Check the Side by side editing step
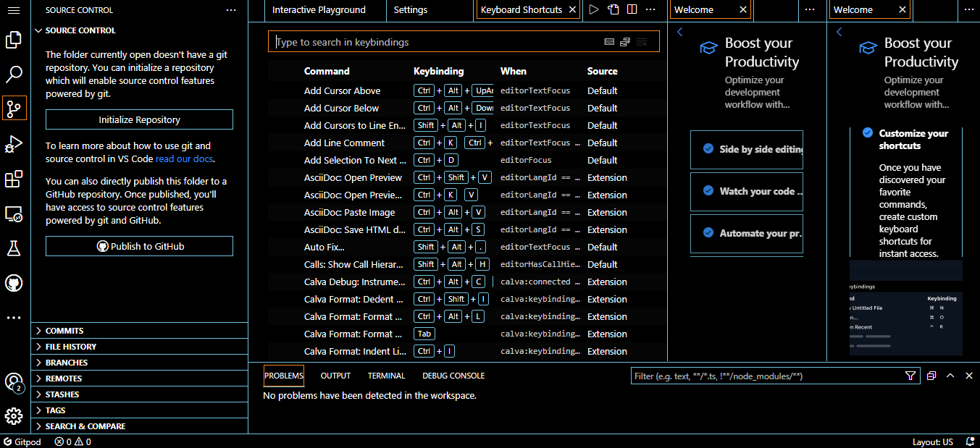This screenshot has height=448, width=980. tap(708, 149)
